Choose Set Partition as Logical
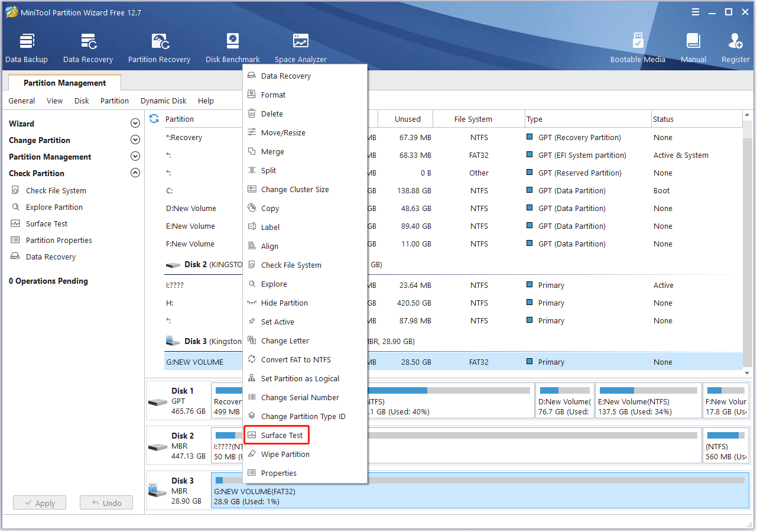This screenshot has height=532, width=757. click(305, 378)
